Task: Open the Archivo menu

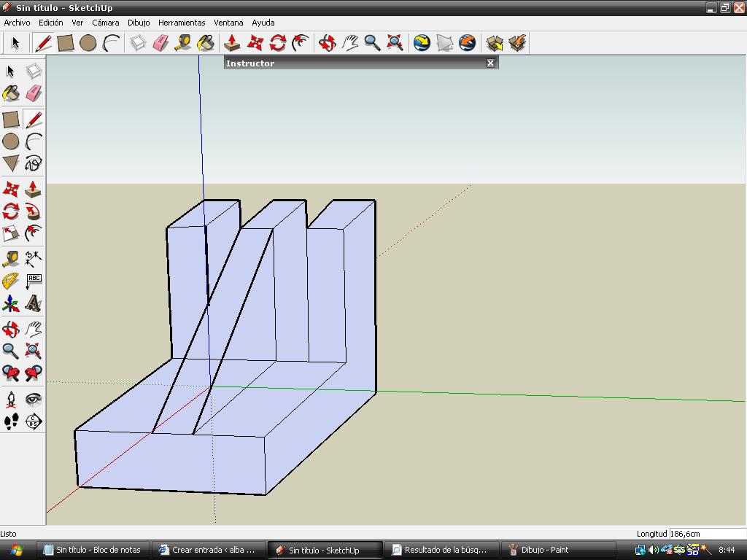Action: click(x=17, y=23)
